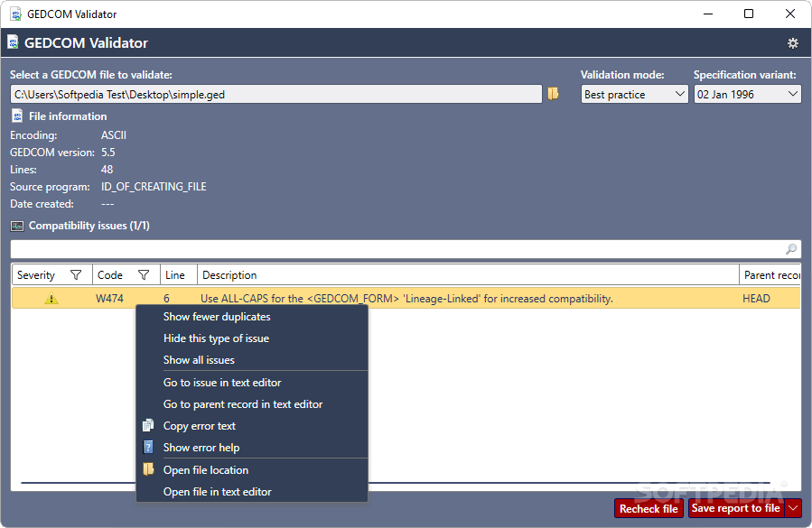Click the ID_OF_CREATING_FILE source program value
This screenshot has height=528, width=812.
[154, 186]
